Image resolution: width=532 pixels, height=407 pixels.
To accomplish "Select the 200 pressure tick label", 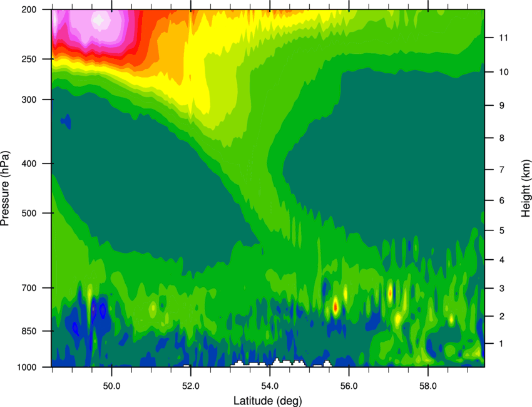I will [29, 9].
